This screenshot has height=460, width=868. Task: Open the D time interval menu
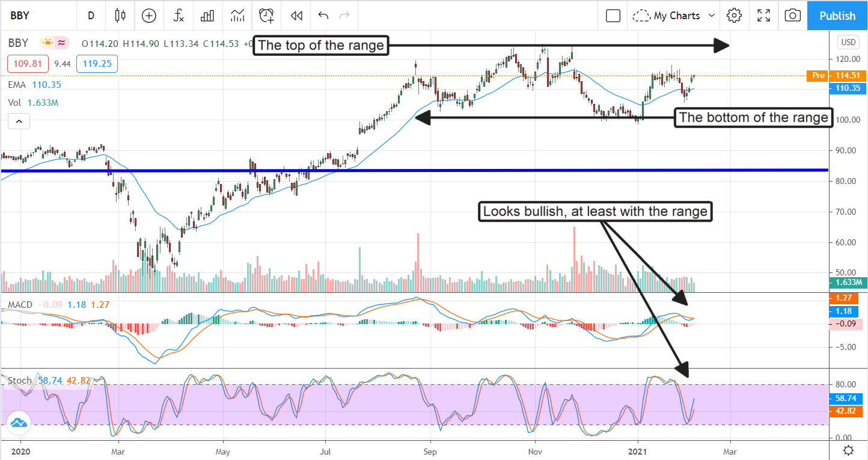coord(91,16)
